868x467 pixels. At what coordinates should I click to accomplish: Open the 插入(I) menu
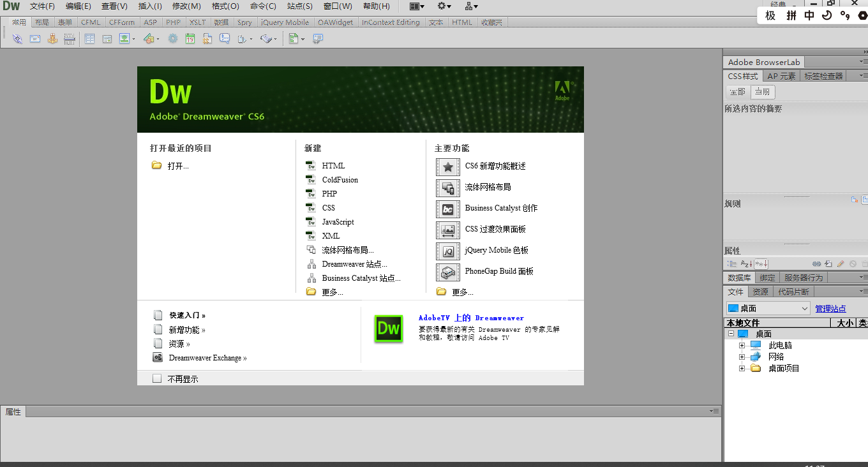150,6
